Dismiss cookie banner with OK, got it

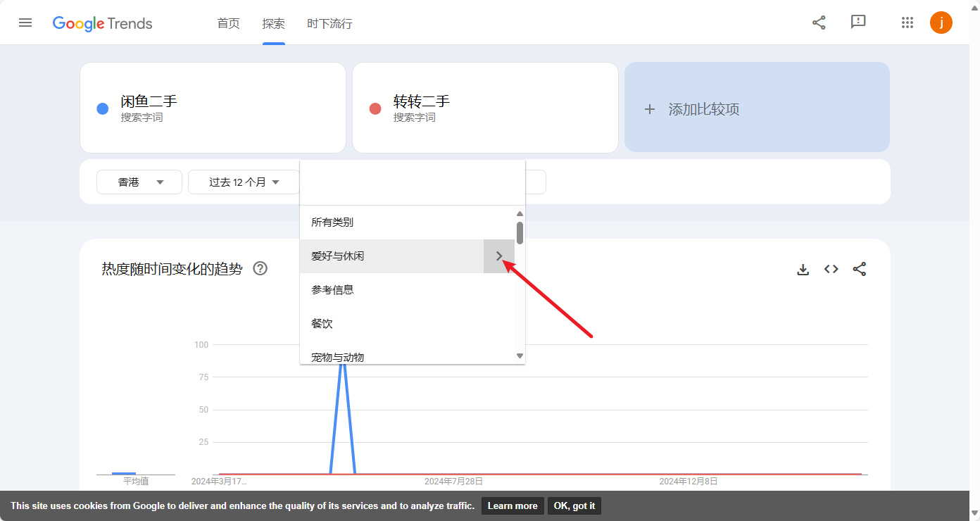[x=574, y=506]
